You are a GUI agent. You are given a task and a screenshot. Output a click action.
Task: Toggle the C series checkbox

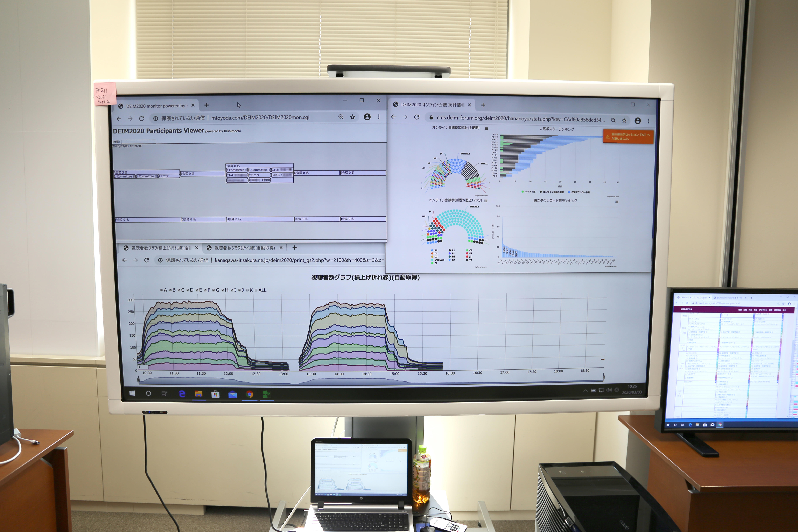(179, 290)
